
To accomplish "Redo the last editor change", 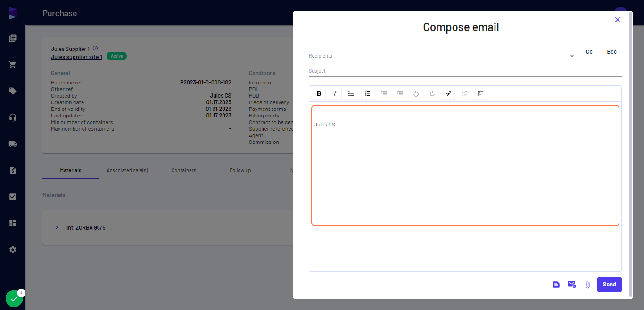I will [x=432, y=93].
